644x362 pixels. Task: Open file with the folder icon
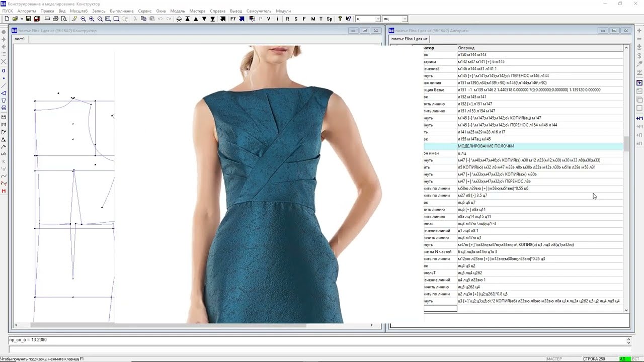(x=15, y=19)
